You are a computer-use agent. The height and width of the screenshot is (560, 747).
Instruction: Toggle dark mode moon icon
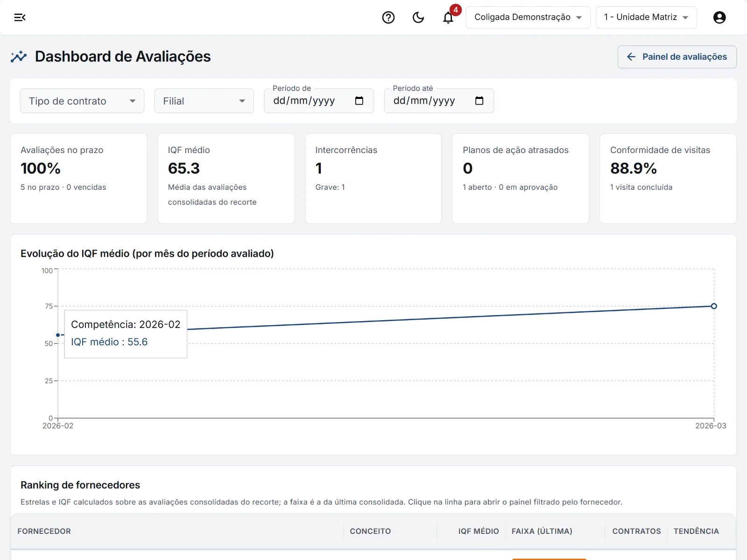418,17
